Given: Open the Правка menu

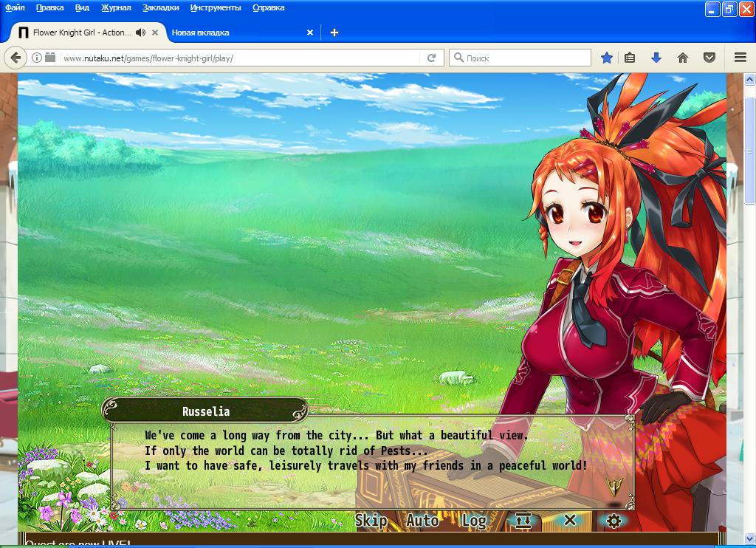Looking at the screenshot, I should click(x=49, y=7).
